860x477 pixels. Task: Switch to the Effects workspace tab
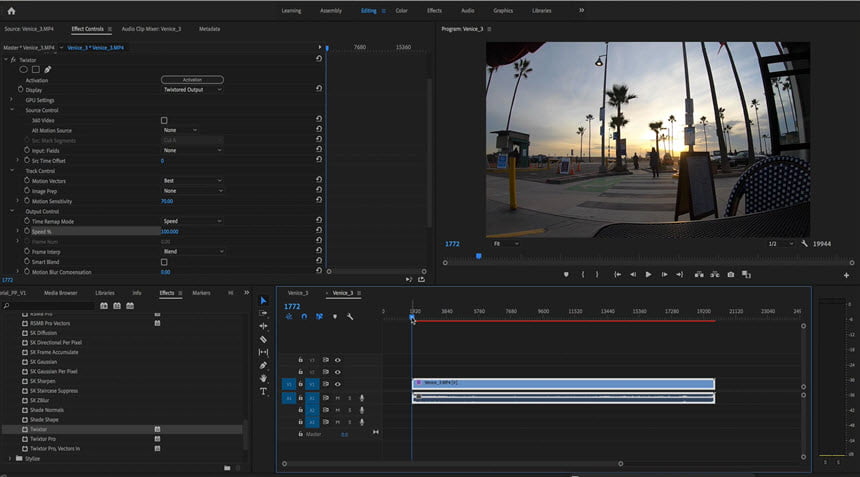click(434, 10)
